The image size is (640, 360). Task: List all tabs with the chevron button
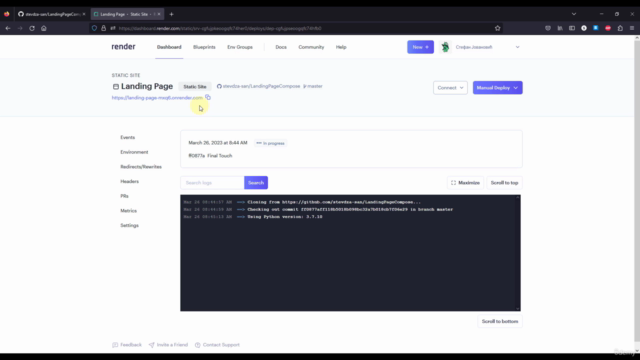(x=574, y=14)
